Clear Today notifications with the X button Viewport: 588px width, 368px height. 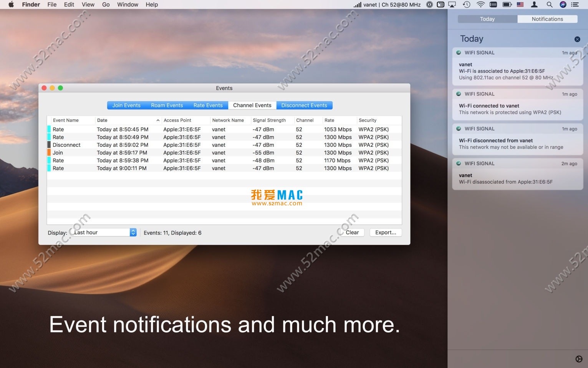pos(577,39)
